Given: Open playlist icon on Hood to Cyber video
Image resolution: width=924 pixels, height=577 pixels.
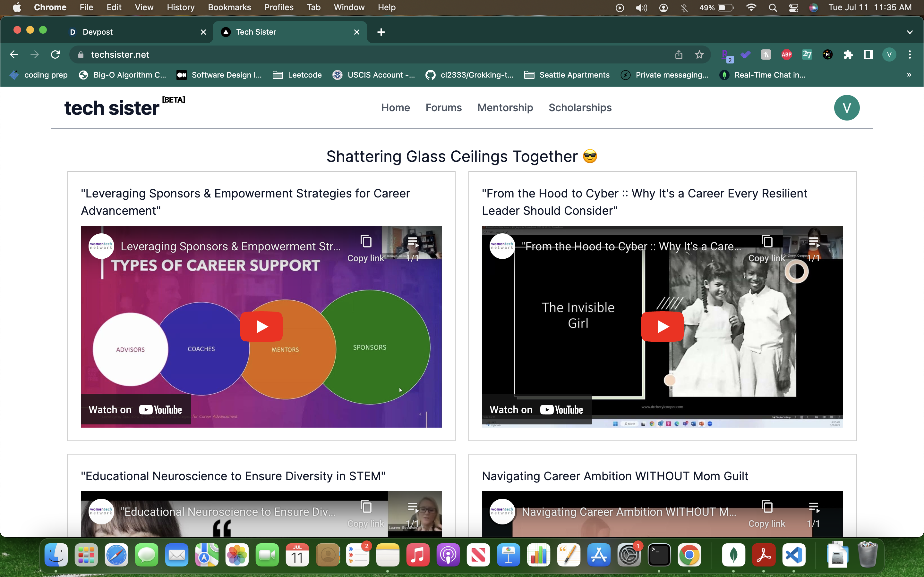Looking at the screenshot, I should click(x=813, y=242).
